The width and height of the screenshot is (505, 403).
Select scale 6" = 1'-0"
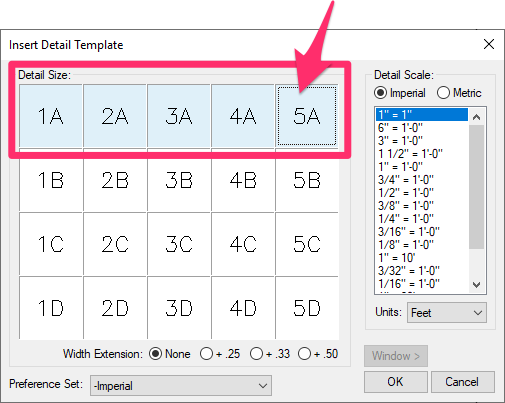(x=422, y=127)
